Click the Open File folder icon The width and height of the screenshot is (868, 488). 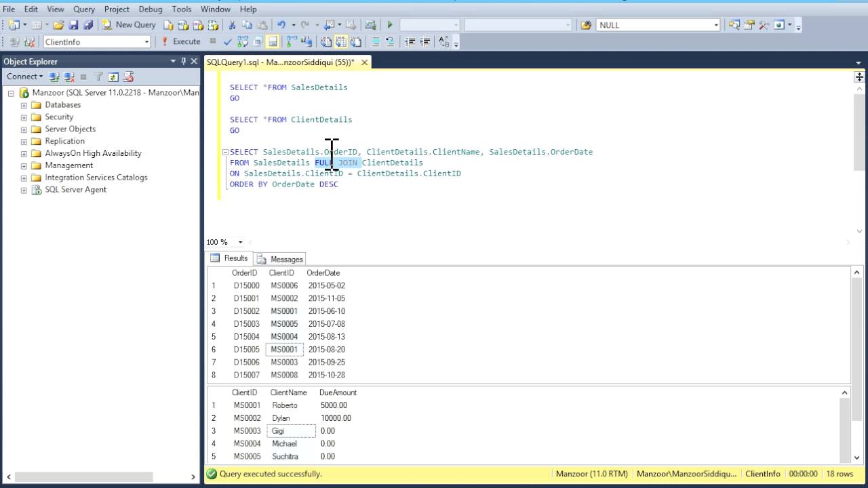pos(58,25)
